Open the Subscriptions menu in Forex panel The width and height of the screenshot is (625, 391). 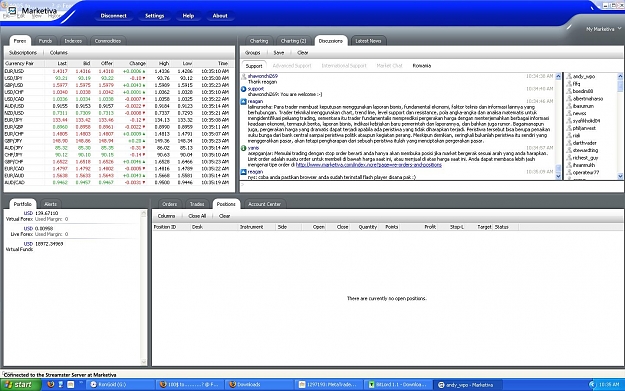tap(23, 53)
